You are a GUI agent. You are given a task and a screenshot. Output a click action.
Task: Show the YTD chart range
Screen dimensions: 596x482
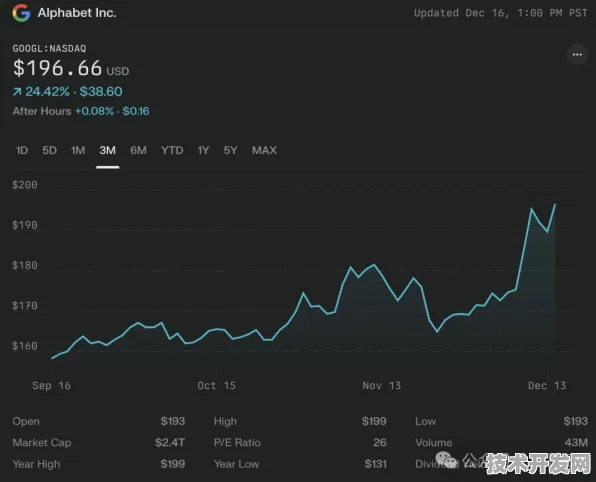[x=172, y=151]
